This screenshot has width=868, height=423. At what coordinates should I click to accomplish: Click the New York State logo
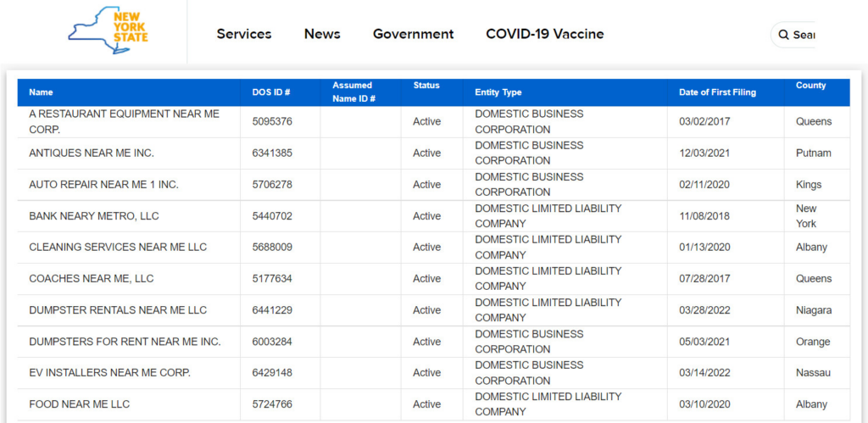coord(108,30)
